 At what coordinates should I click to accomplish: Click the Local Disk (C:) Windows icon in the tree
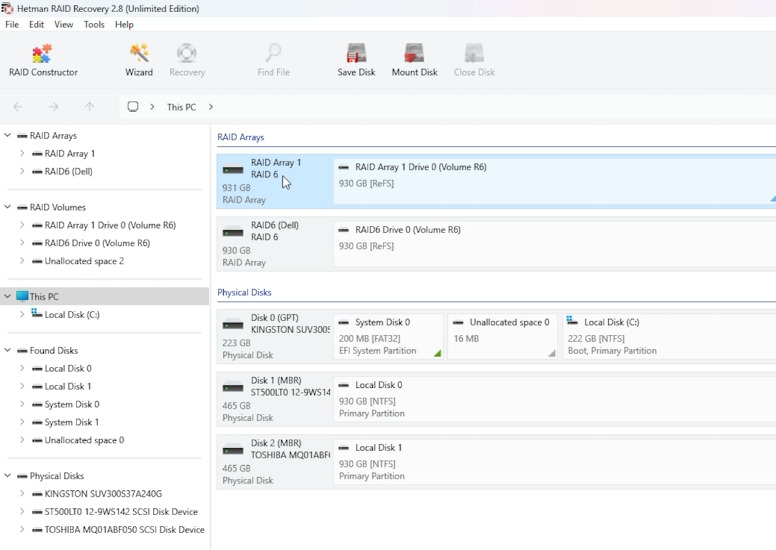point(37,313)
